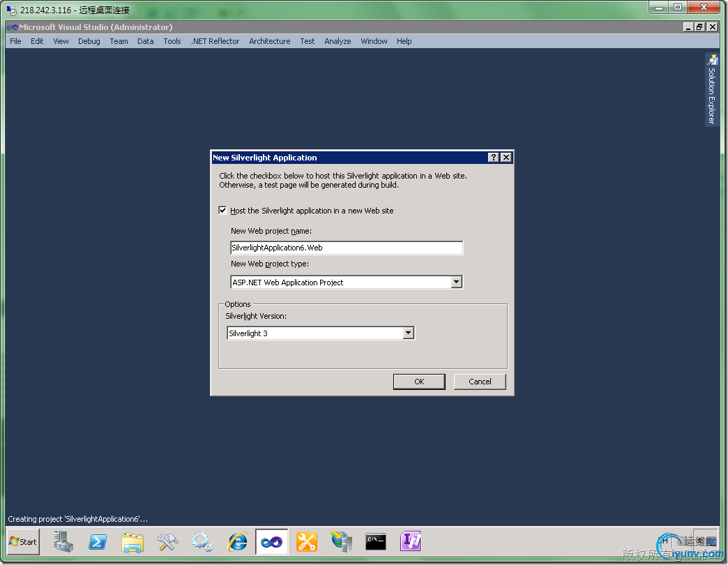Open the Debug menu
Viewport: 728px width, 565px height.
(89, 41)
